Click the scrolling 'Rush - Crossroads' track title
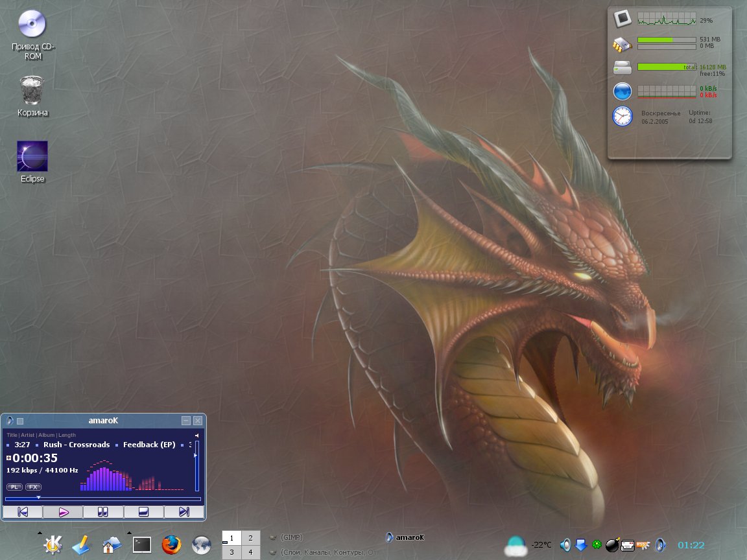 pyautogui.click(x=77, y=445)
